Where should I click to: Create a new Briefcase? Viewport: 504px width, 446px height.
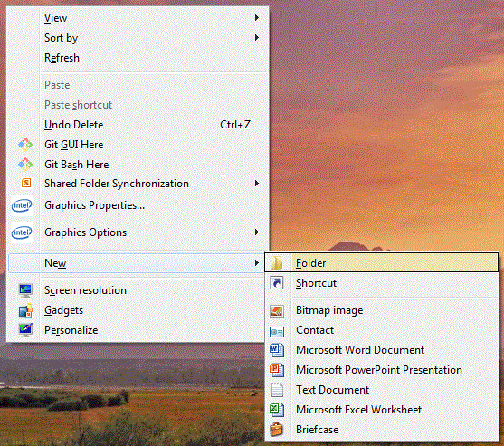coord(382,430)
